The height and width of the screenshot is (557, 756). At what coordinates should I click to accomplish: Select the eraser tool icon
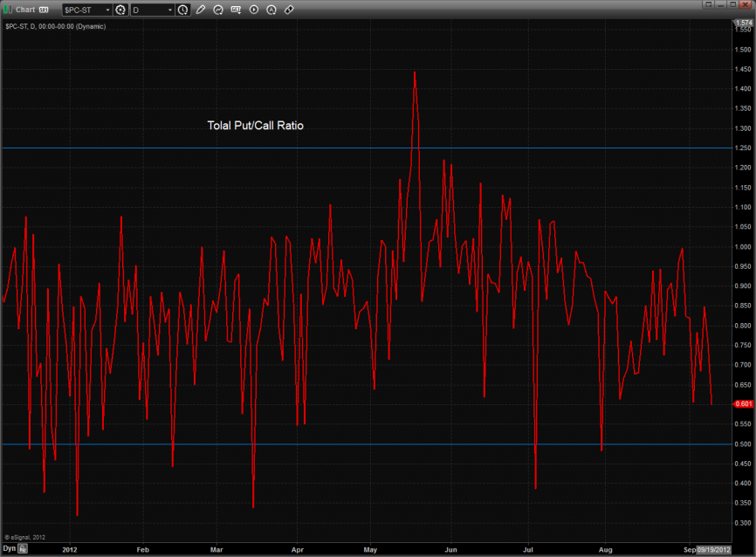point(289,10)
